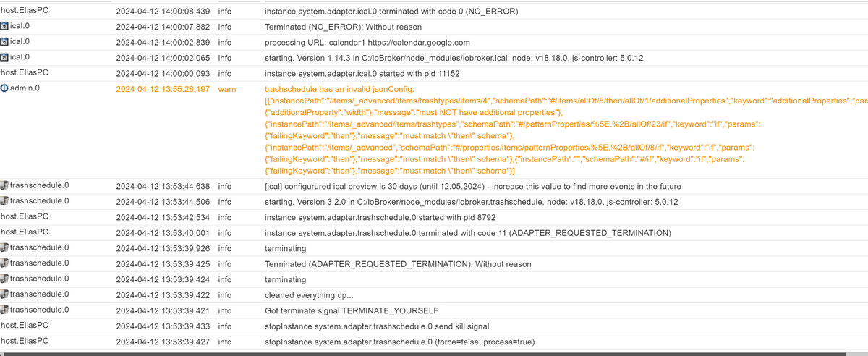Screen dimensions: 868x356
Task: Click timestamp 2024-04-12 13:53:44.506
Action: (x=163, y=202)
